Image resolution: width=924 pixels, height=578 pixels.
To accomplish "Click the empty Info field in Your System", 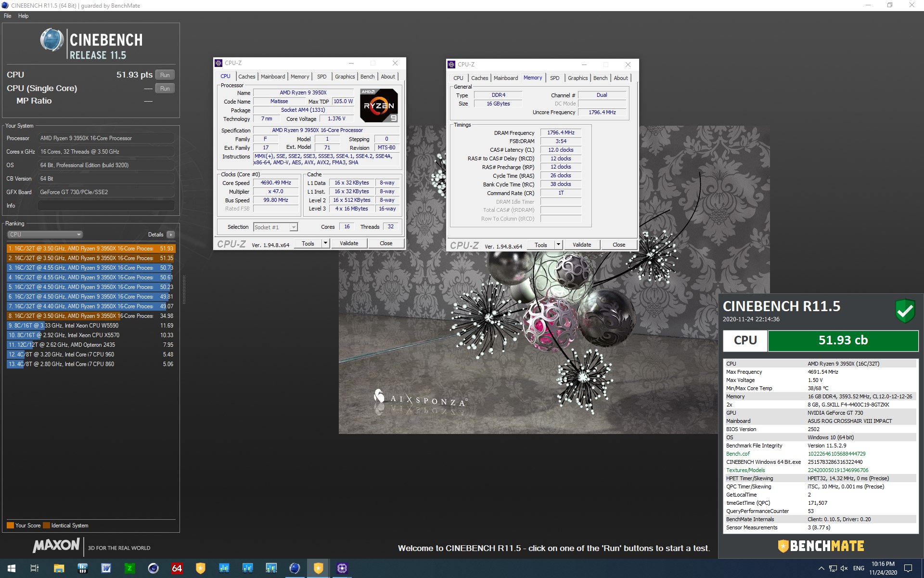I will [x=106, y=206].
